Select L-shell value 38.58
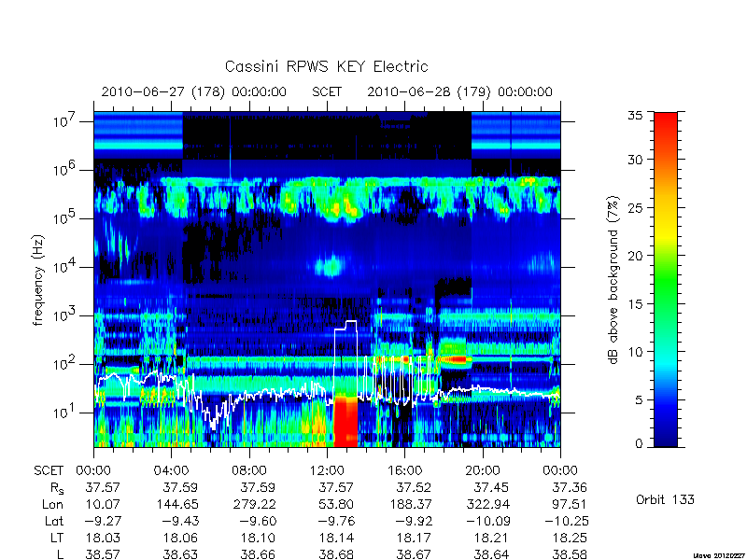This screenshot has height=560, width=747. click(570, 554)
